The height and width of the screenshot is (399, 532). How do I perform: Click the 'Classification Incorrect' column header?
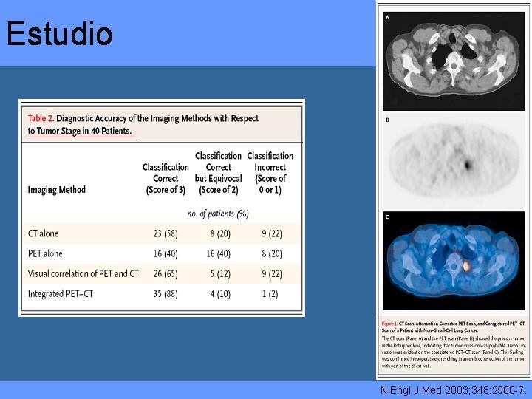270,173
